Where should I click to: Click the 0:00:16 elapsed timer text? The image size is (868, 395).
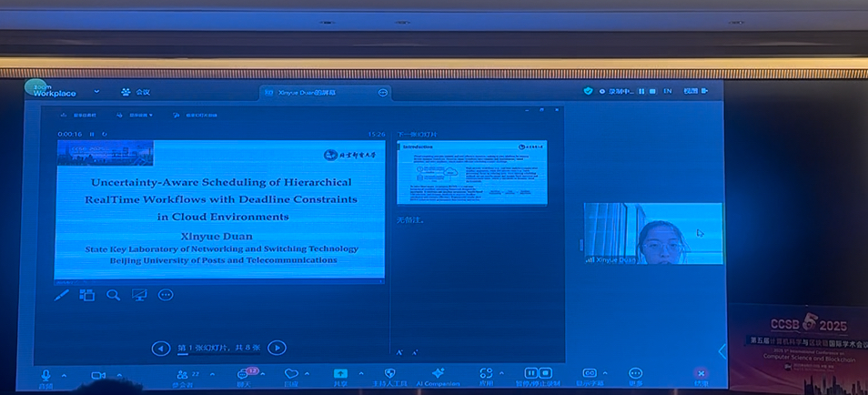coord(70,134)
